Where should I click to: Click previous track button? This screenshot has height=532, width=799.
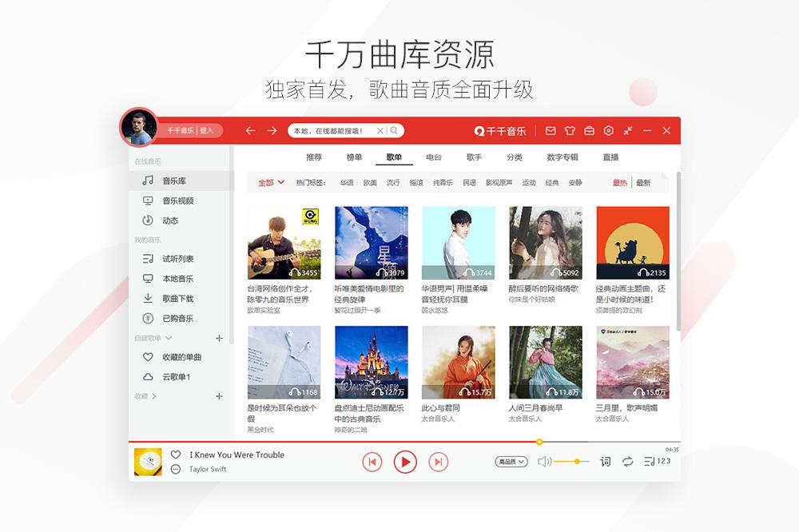pos(372,463)
